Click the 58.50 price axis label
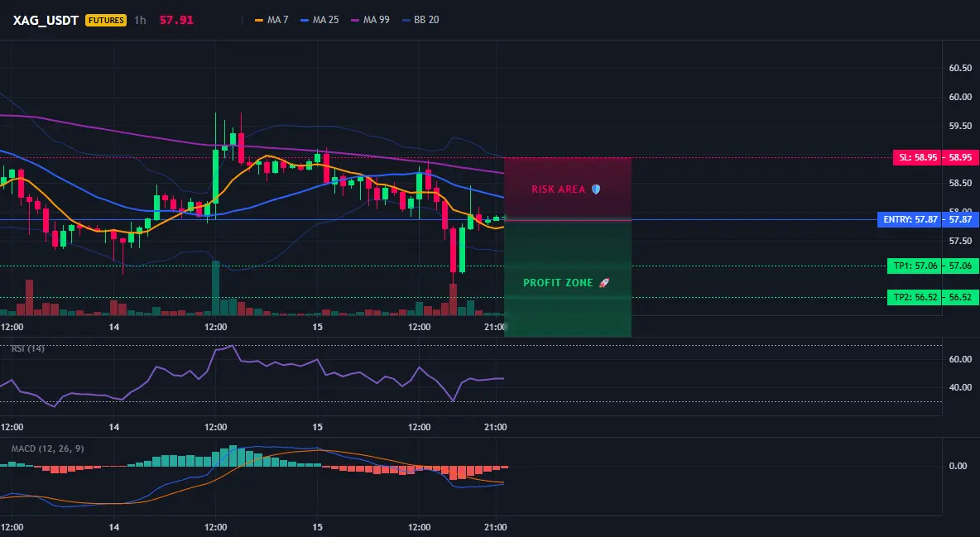 [x=960, y=183]
